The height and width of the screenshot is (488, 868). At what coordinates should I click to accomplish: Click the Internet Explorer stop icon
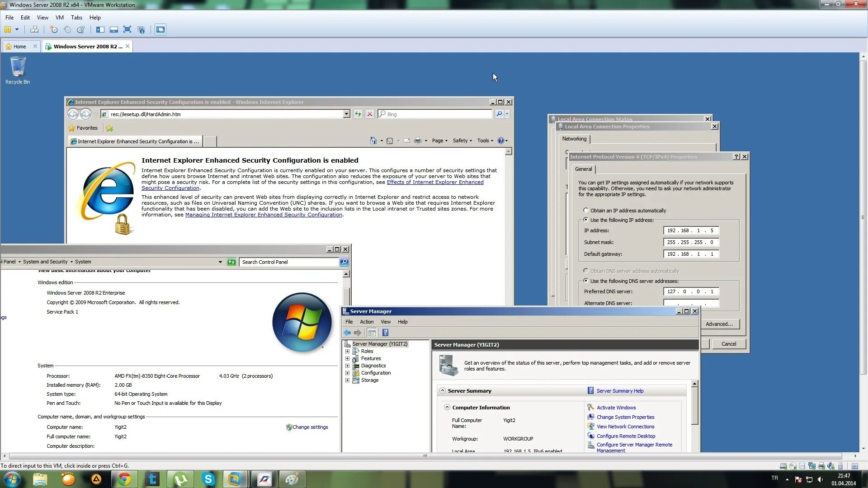coord(370,114)
